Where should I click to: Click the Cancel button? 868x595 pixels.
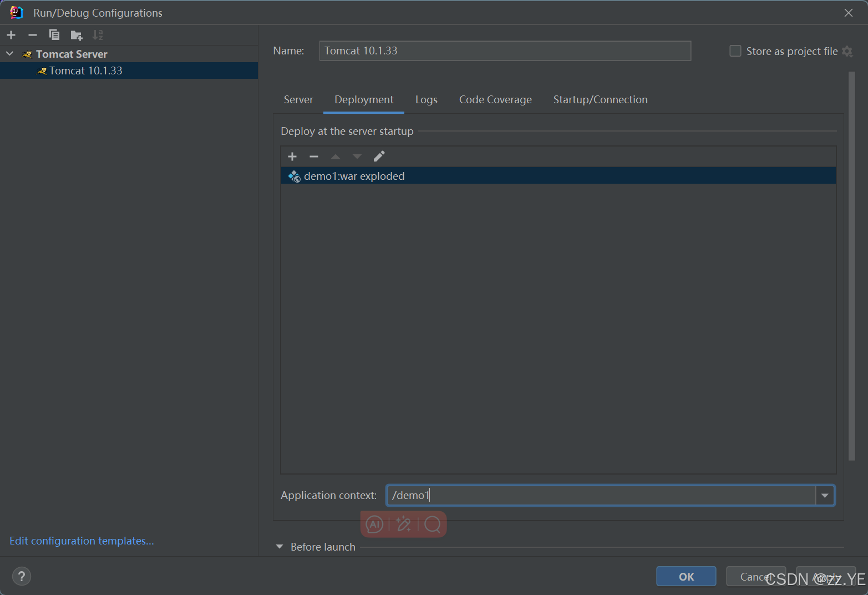click(x=755, y=576)
